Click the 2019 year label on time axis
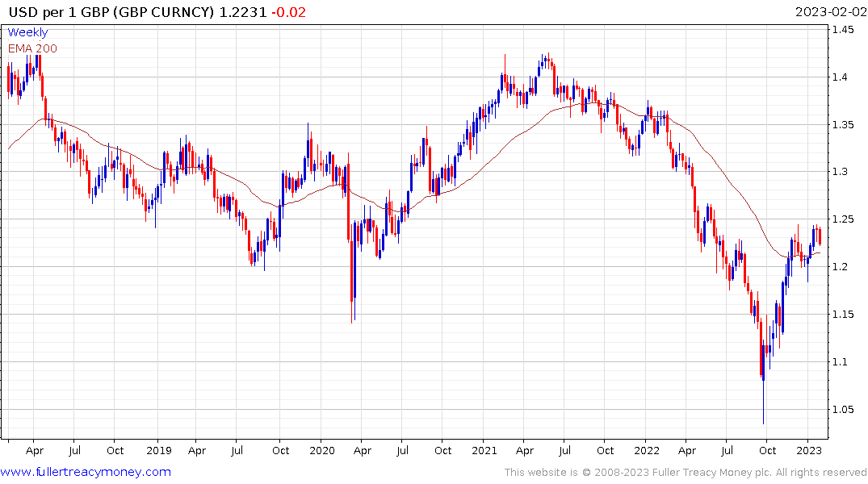Viewport: 868px width, 484px height. 159,451
